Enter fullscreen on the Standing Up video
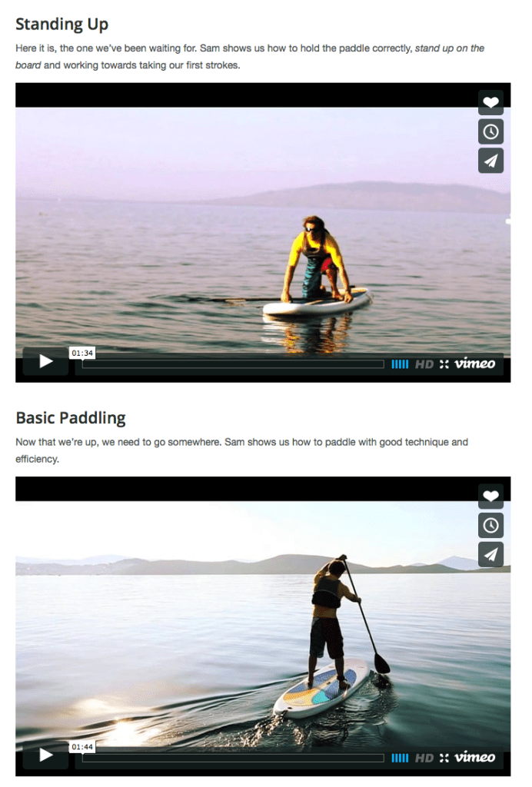This screenshot has height=787, width=532. 444,364
